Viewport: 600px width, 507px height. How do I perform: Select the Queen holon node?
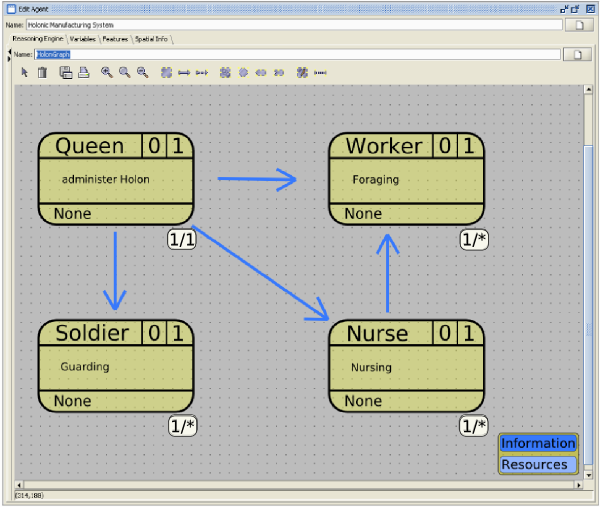(115, 180)
